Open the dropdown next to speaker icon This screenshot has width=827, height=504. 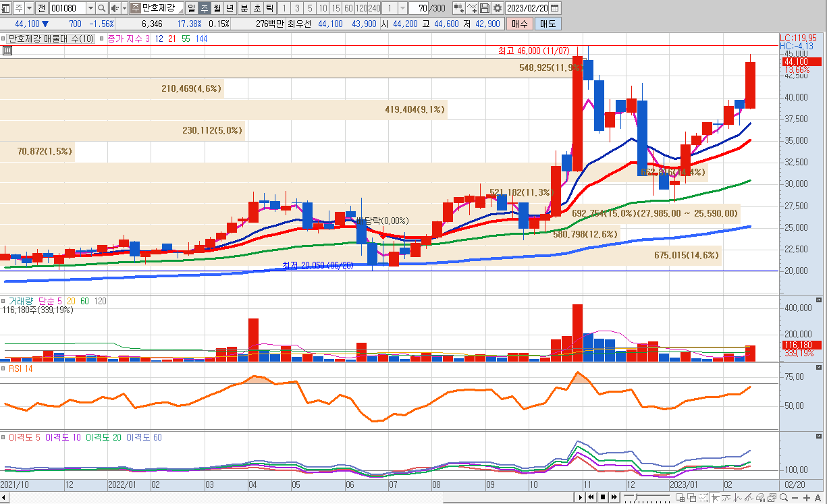124,8
